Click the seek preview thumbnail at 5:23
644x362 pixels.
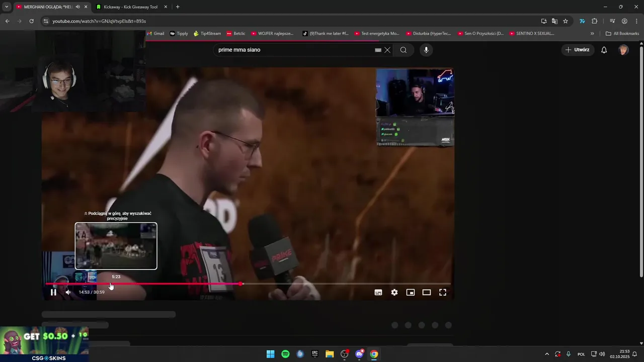[116, 246]
